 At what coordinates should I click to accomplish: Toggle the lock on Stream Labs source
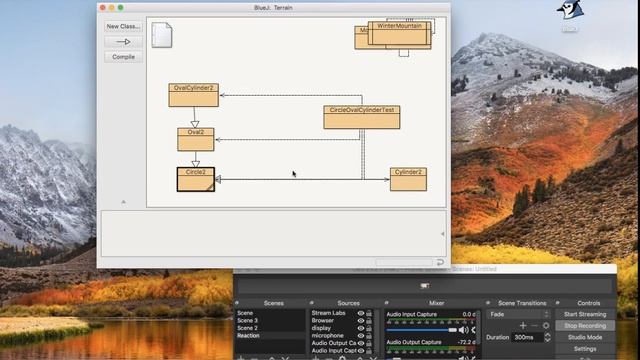[369, 313]
